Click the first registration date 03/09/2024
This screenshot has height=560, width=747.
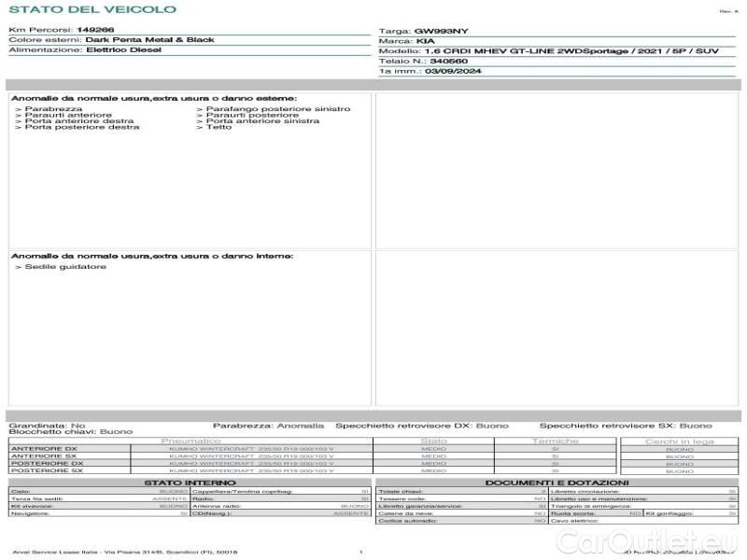click(452, 71)
